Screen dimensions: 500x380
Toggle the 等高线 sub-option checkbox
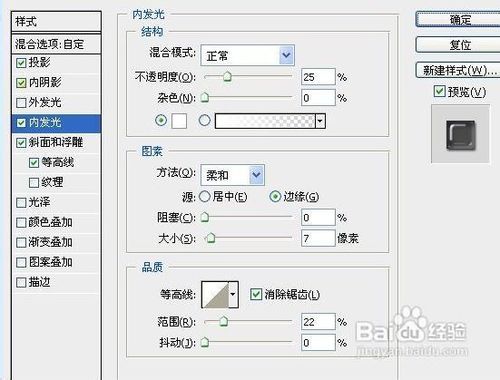34,163
